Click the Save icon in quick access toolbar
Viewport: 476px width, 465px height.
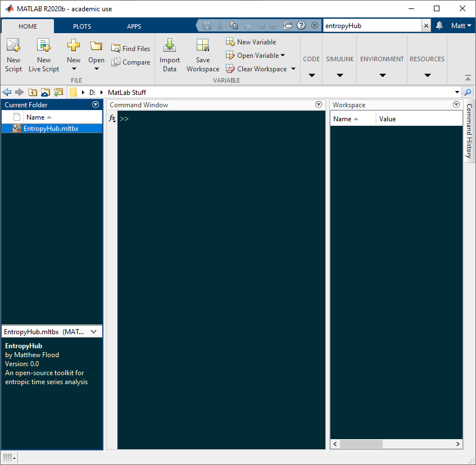(x=207, y=25)
